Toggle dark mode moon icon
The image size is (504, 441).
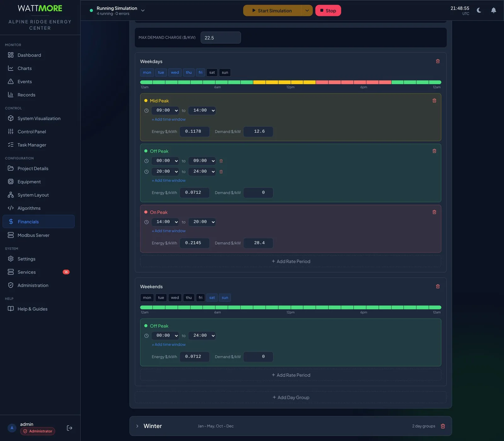click(479, 10)
